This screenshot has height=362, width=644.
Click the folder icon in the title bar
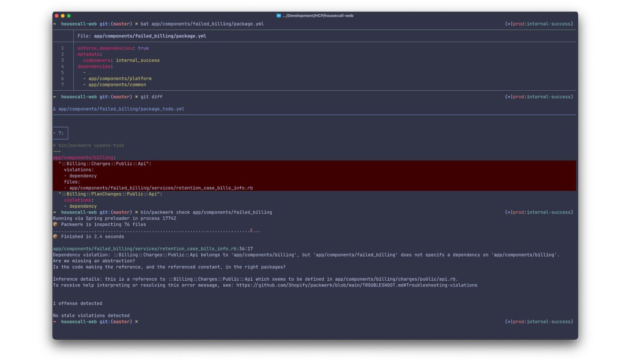279,16
